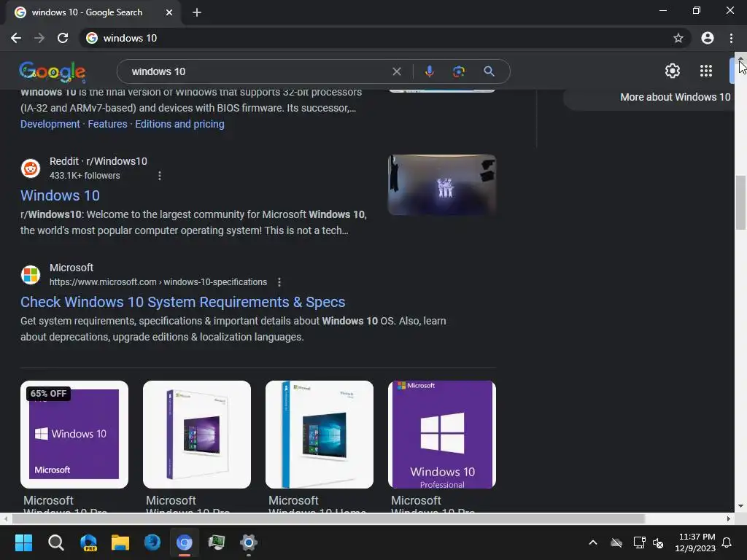Open the notifications bell
Screen dimensions: 747x560
click(727, 542)
